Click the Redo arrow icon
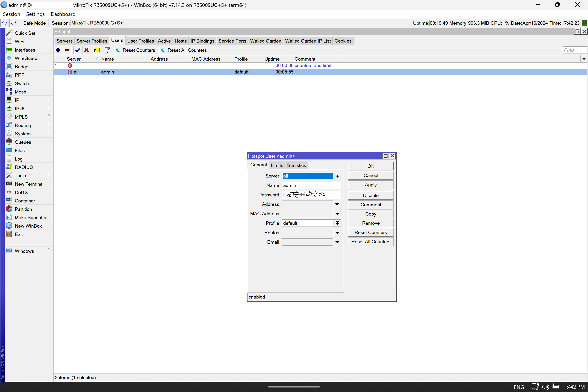588x392 pixels. point(14,23)
